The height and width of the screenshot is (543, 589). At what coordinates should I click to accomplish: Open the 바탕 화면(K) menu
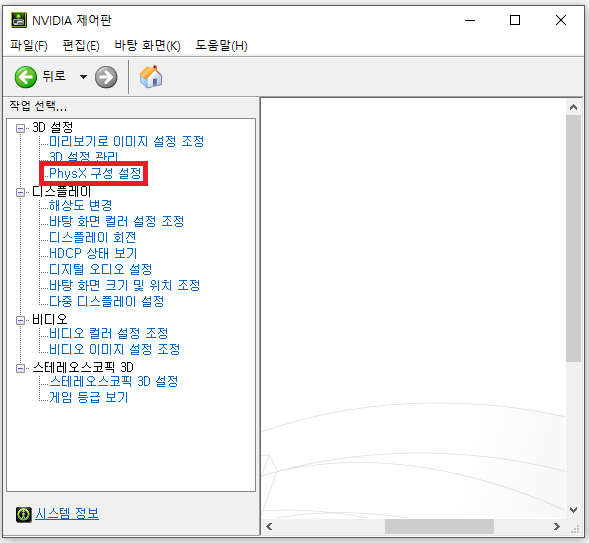[147, 45]
